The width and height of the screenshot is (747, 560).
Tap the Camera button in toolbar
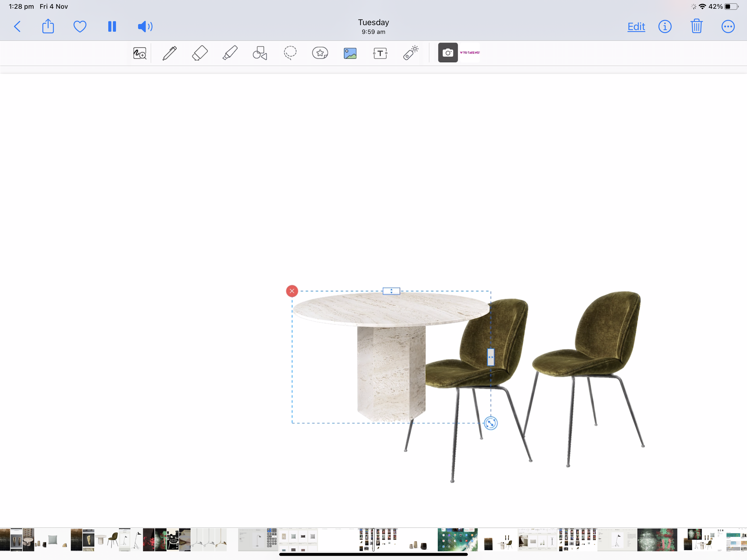tap(448, 53)
